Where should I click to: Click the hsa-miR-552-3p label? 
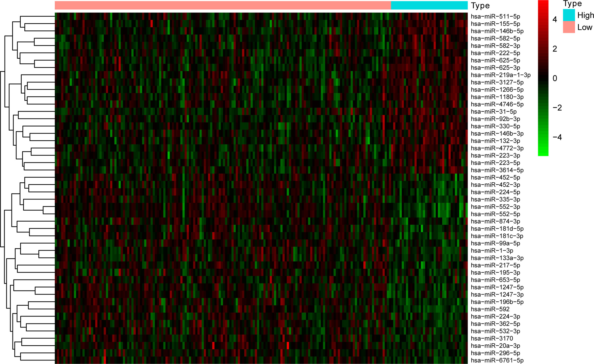tap(495, 207)
